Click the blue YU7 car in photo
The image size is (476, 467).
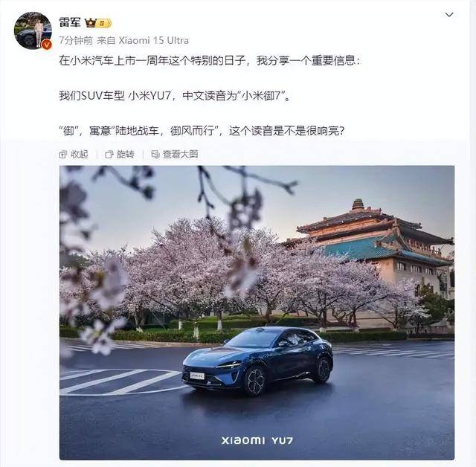[x=257, y=360]
